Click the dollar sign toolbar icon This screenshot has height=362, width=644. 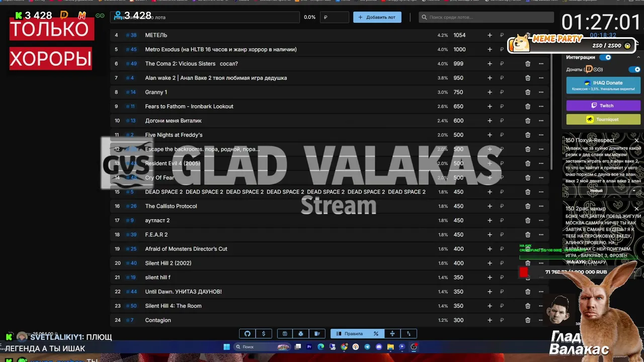pos(264,334)
